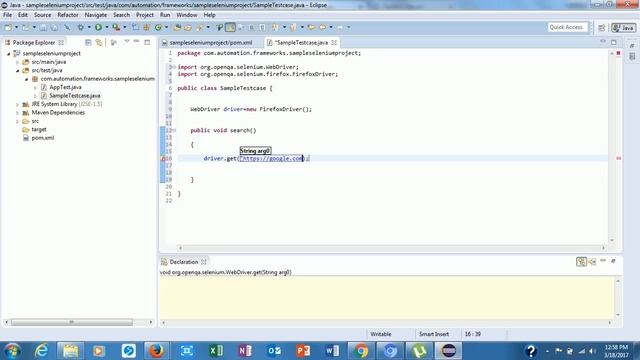Select the target folder
The height and width of the screenshot is (360, 640).
[39, 129]
